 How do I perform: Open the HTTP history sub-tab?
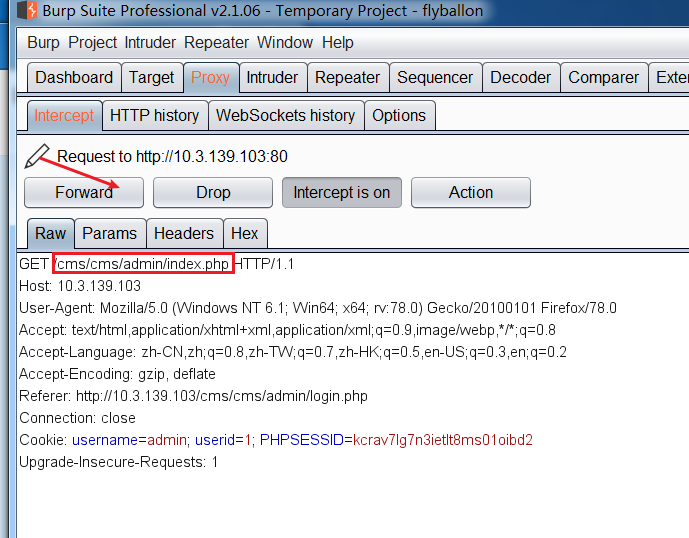pos(154,116)
